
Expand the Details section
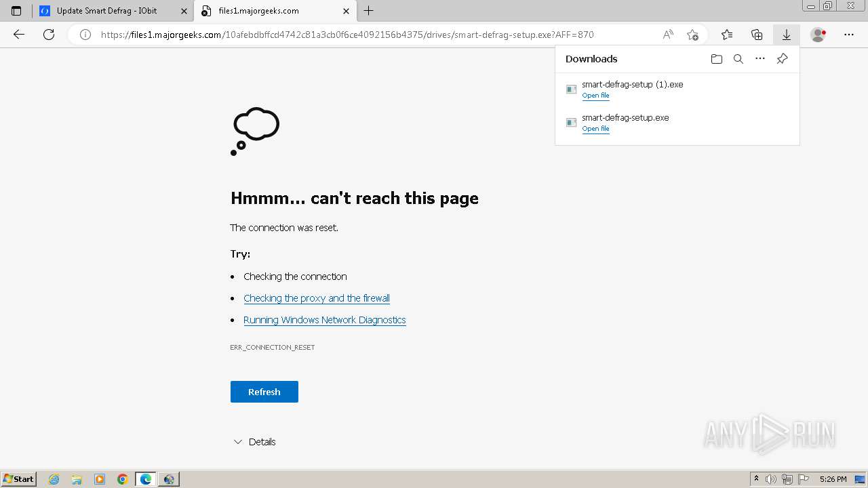click(x=254, y=442)
